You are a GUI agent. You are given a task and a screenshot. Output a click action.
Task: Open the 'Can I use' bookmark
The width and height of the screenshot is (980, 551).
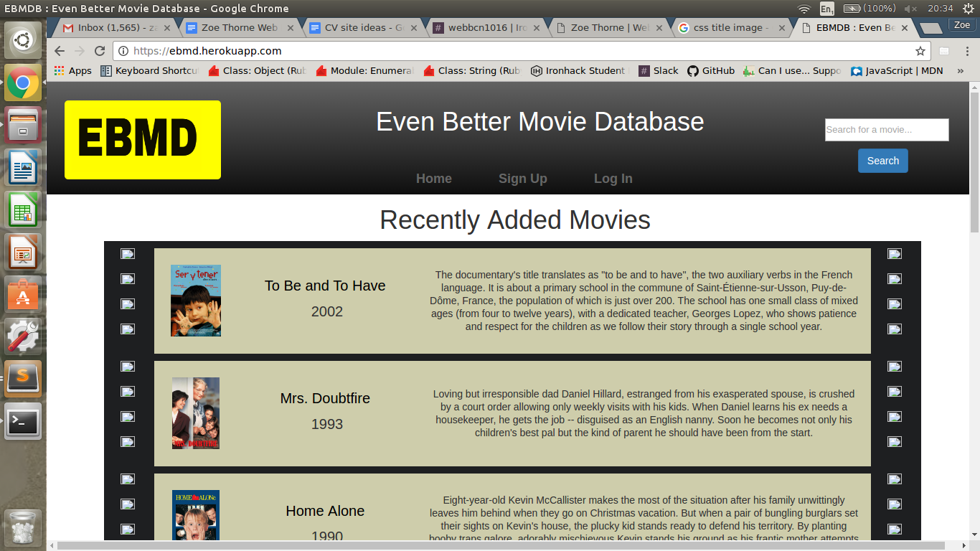(x=793, y=70)
